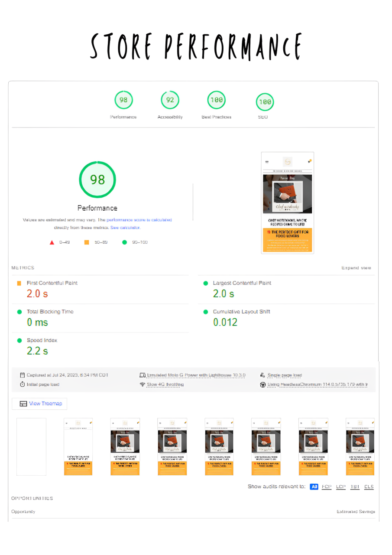The height and width of the screenshot is (555, 392).
Task: Click the wifi icon beside Slow 4G throttling
Action: coord(142,385)
